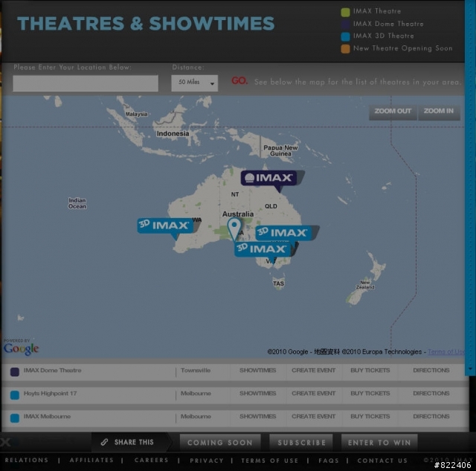This screenshot has width=476, height=471.
Task: Click the New Zealand map label
Action: coord(365,284)
